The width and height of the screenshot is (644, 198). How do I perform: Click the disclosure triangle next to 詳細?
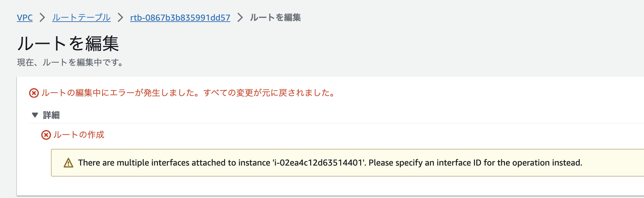coord(35,115)
